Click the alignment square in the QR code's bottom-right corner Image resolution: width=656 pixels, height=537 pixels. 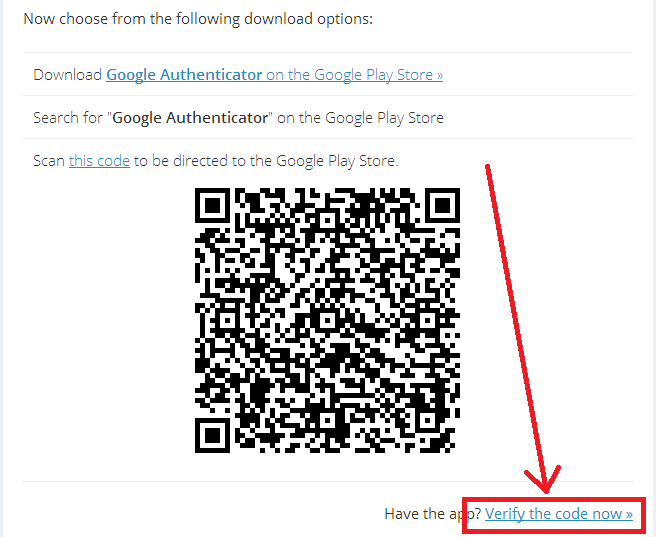428,420
